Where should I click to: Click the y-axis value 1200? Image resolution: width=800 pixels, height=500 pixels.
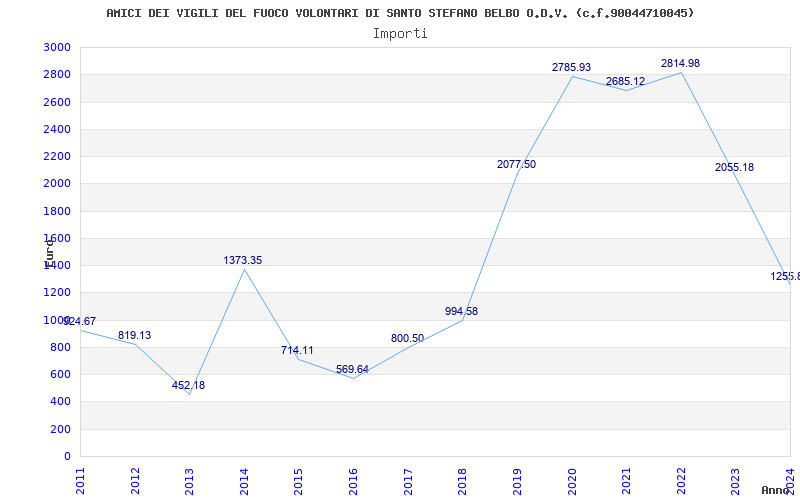[x=57, y=292]
